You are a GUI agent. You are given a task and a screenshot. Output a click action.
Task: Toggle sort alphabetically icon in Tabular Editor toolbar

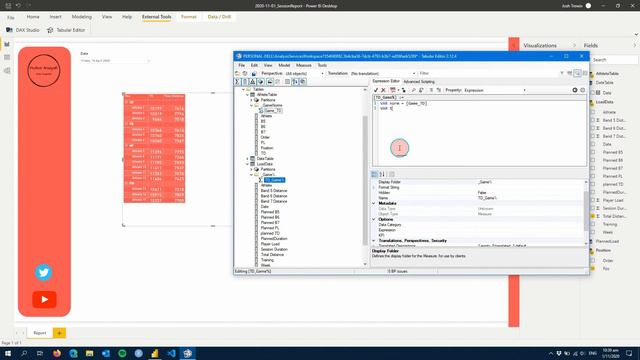[295, 82]
